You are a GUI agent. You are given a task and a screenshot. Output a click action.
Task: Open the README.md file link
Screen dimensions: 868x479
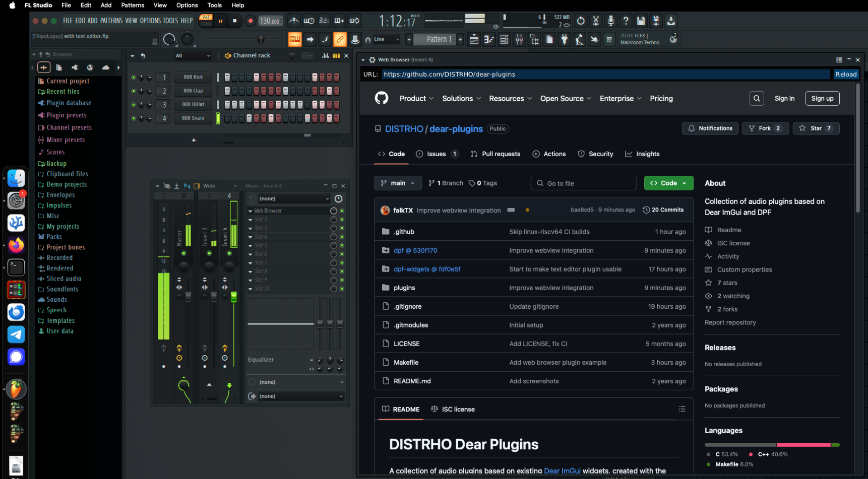pyautogui.click(x=412, y=381)
